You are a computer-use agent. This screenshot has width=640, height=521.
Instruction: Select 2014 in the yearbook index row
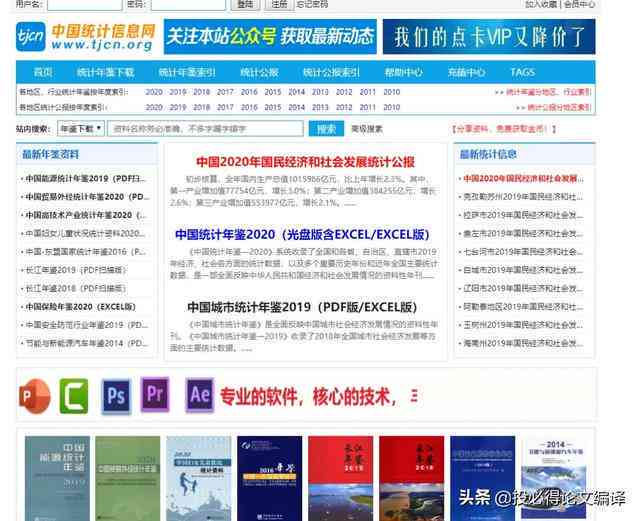click(297, 92)
